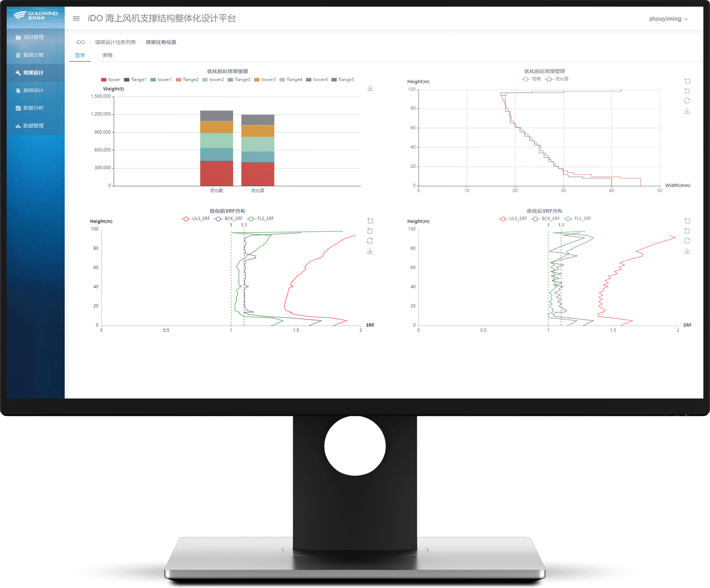710x588 pixels.
Task: Toggle the tower1 legend series
Action: coord(161,80)
